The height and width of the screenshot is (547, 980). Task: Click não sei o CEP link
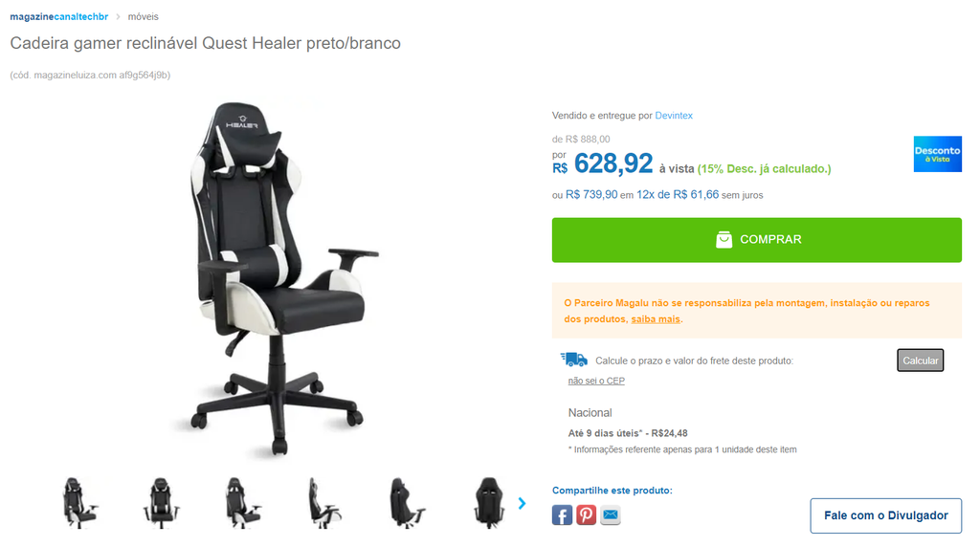click(x=596, y=381)
